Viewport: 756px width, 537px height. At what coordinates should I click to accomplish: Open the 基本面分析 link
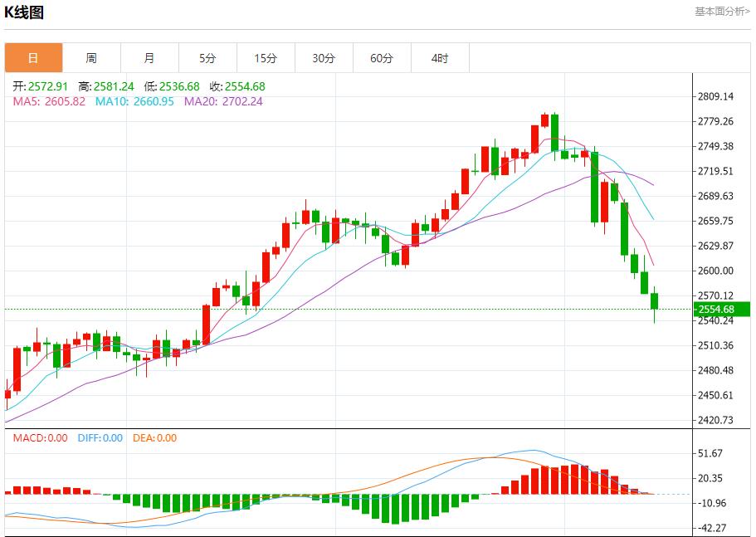point(722,11)
